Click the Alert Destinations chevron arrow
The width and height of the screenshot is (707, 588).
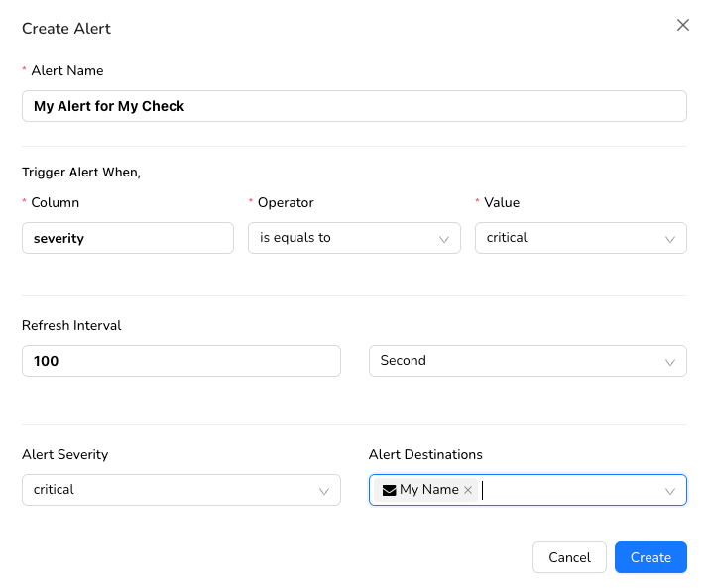670,491
